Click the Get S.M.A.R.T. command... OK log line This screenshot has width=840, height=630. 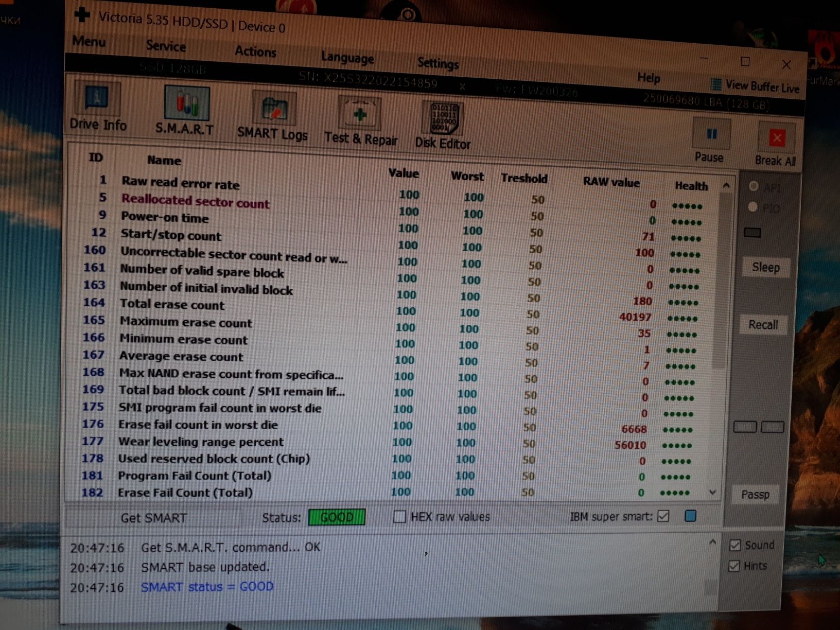tap(231, 547)
